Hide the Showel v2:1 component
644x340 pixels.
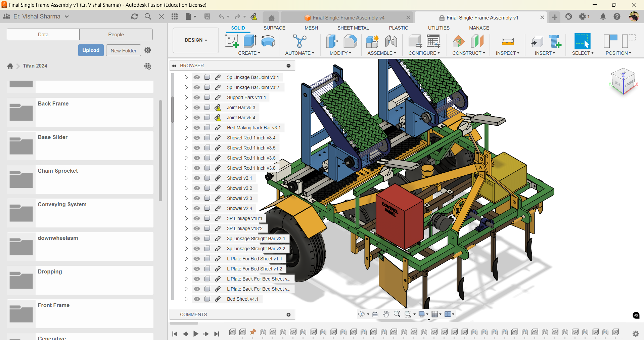tap(197, 178)
